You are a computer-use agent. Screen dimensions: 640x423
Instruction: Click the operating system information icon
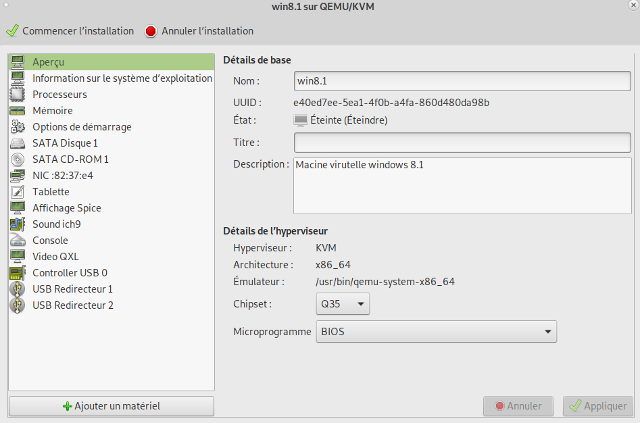click(18, 78)
